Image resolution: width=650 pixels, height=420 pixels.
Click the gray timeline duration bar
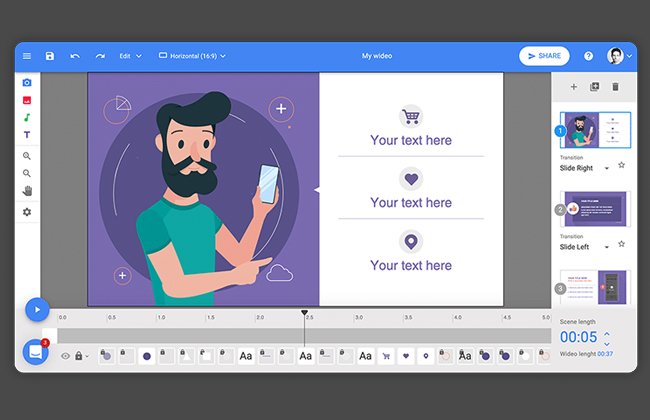click(304, 335)
